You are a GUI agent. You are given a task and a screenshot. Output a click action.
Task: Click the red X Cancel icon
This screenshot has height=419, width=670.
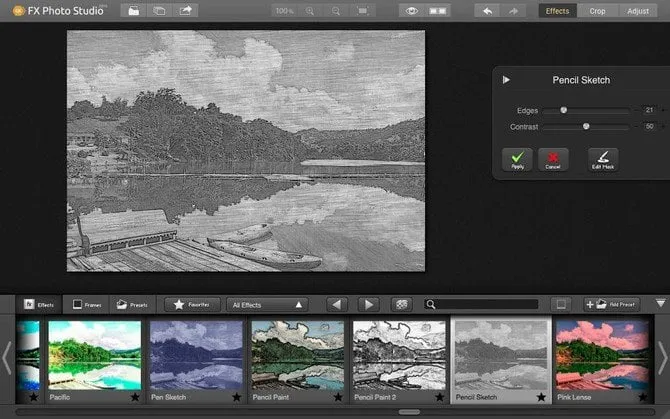(x=552, y=157)
